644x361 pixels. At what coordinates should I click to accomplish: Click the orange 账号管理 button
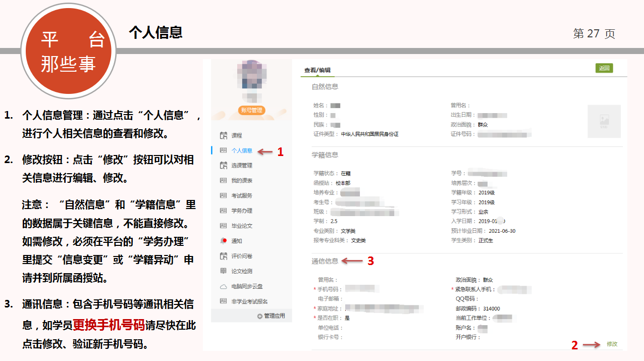pos(252,110)
